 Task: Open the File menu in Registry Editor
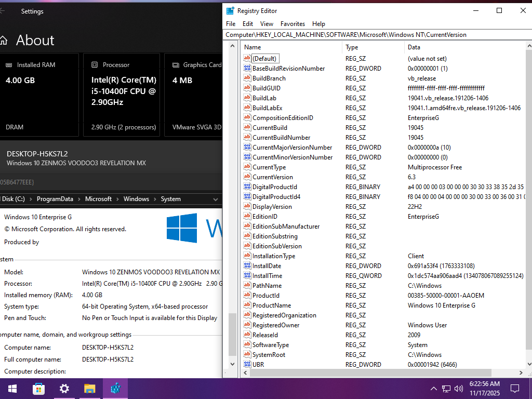click(x=230, y=24)
